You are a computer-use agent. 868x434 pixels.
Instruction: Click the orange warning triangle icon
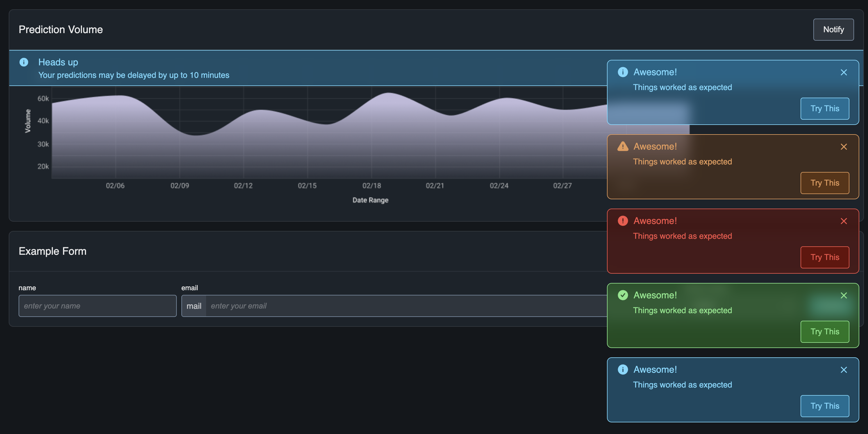(x=623, y=146)
